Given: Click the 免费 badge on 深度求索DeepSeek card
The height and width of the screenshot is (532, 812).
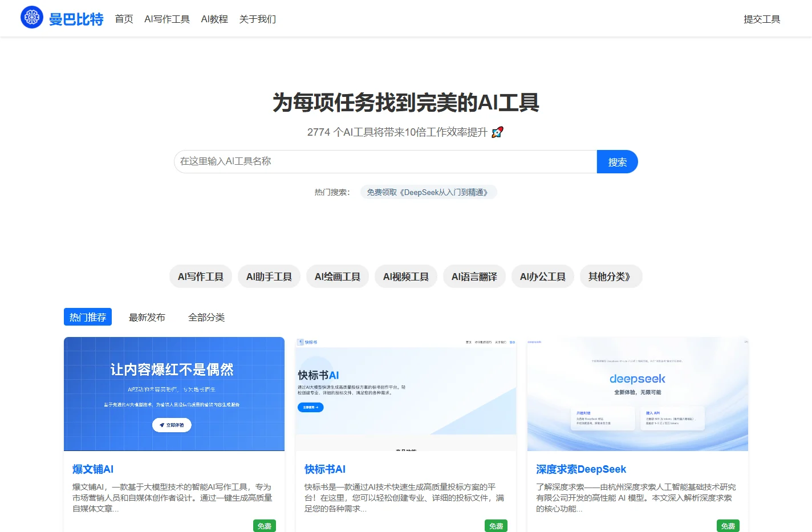Looking at the screenshot, I should click(x=728, y=526).
